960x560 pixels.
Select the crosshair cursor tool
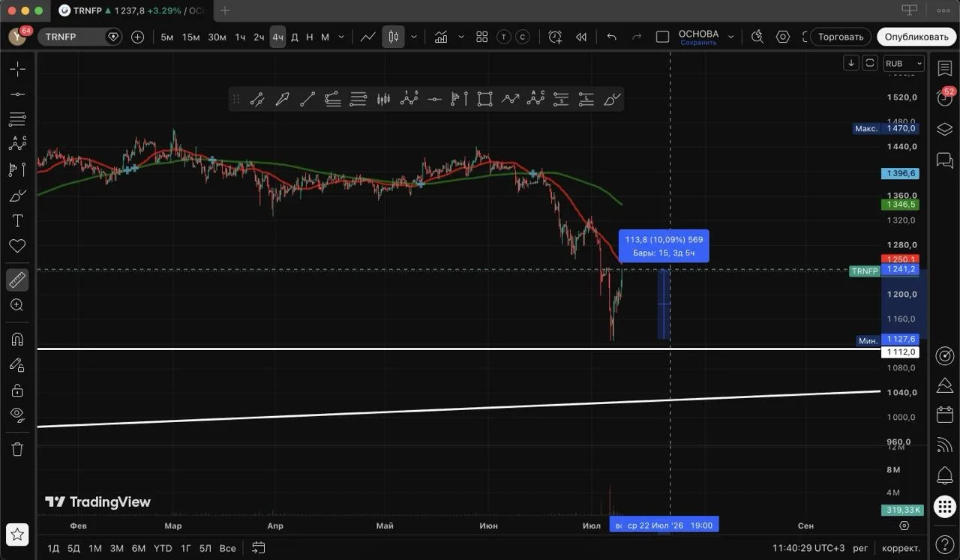click(17, 69)
